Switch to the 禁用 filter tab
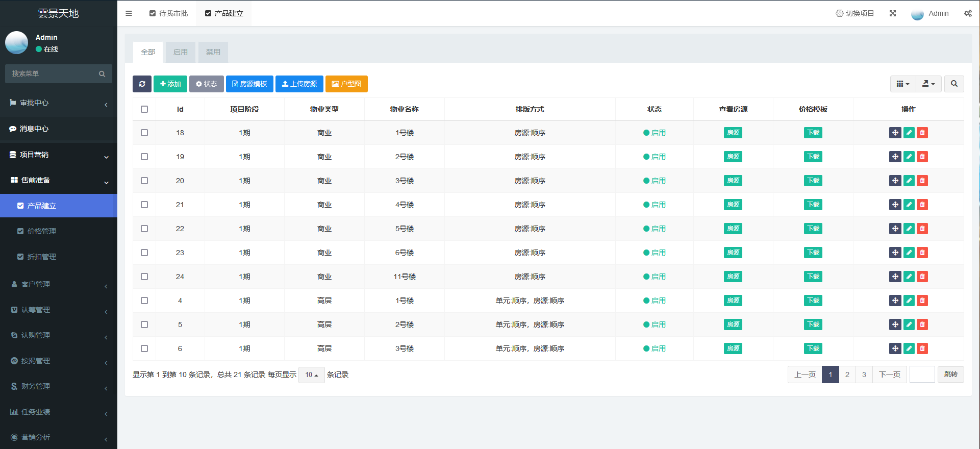 [x=213, y=52]
